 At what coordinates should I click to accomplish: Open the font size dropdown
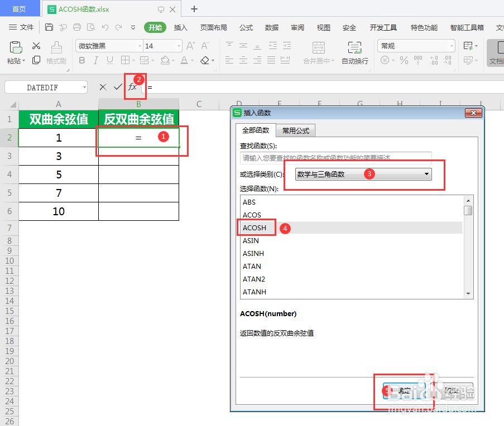(x=179, y=46)
